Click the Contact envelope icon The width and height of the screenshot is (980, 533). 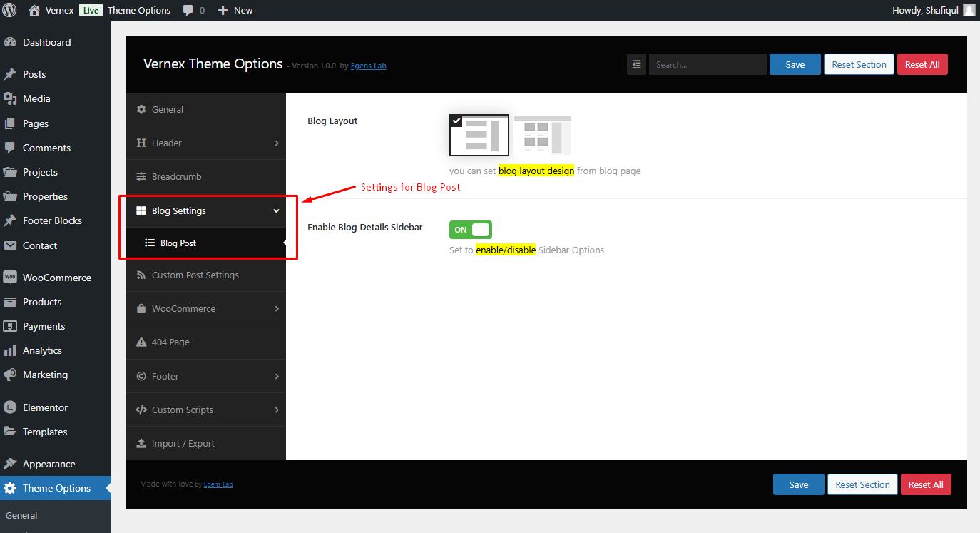pos(10,245)
